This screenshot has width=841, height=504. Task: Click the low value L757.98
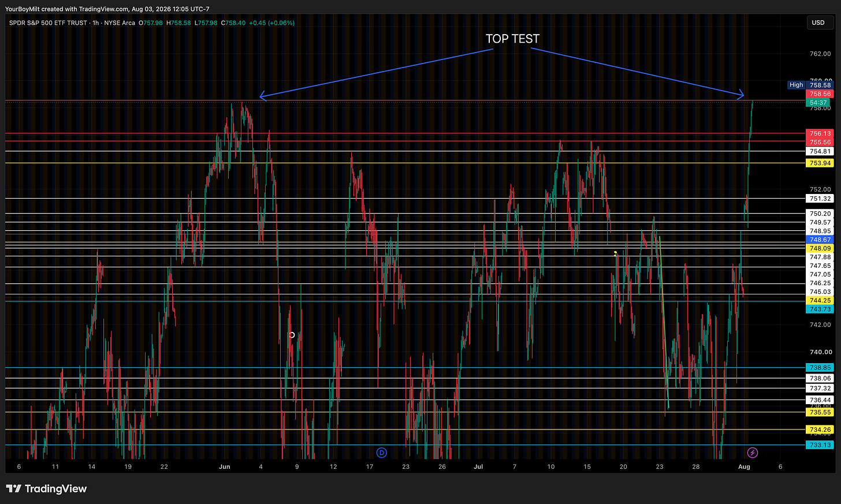(206, 23)
